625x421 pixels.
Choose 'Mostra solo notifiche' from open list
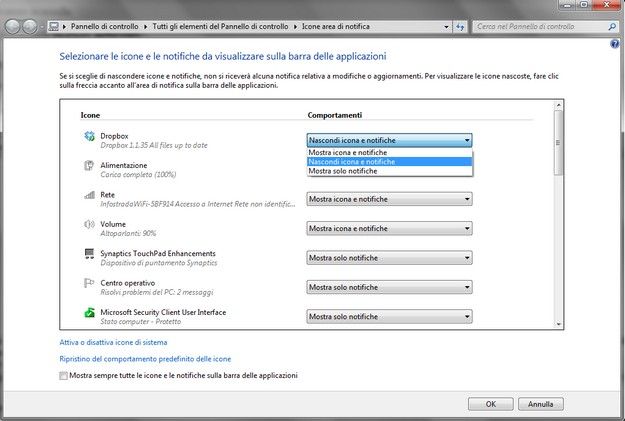343,171
